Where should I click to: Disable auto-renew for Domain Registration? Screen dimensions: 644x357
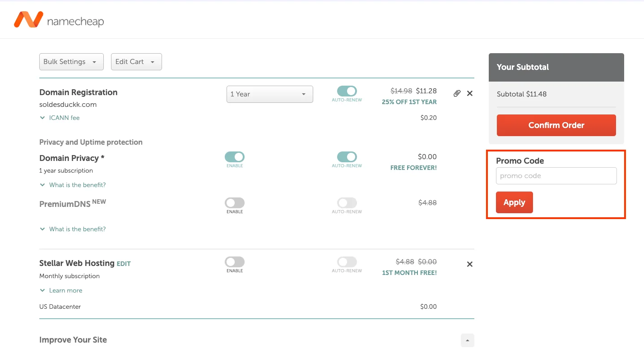pyautogui.click(x=346, y=90)
